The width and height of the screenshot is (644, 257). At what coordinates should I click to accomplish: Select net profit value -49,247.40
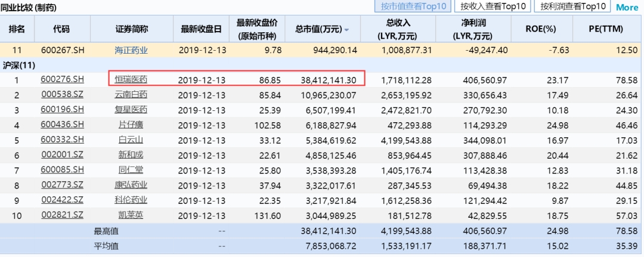(485, 51)
